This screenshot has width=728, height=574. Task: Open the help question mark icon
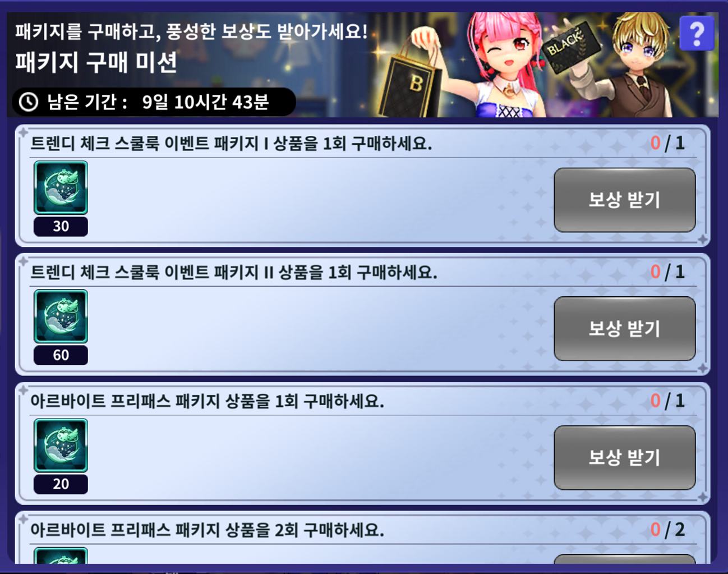697,34
